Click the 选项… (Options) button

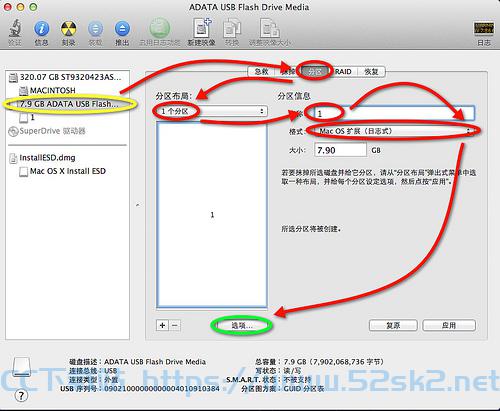pos(242,325)
